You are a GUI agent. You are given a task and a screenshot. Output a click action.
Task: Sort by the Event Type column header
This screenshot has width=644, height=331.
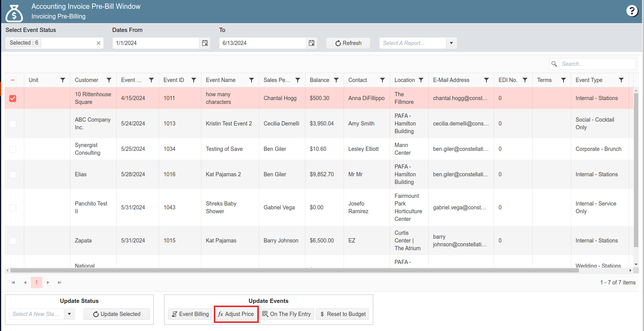point(589,80)
